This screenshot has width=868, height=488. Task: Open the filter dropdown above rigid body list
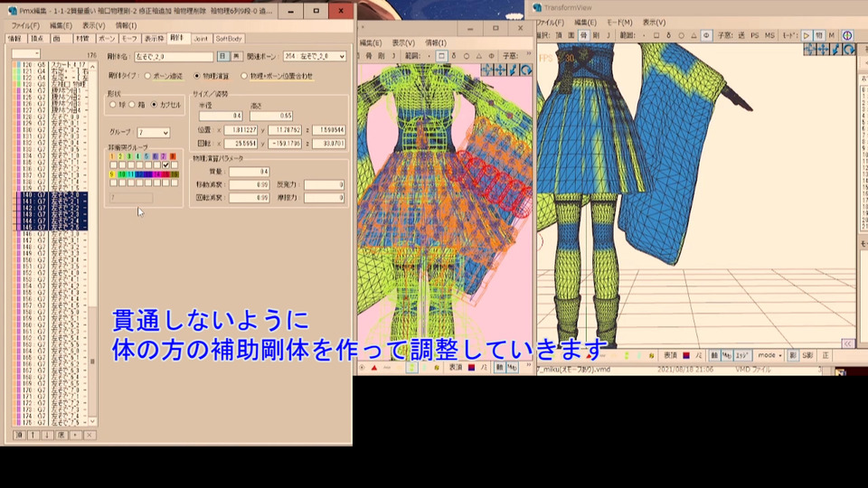pos(25,53)
